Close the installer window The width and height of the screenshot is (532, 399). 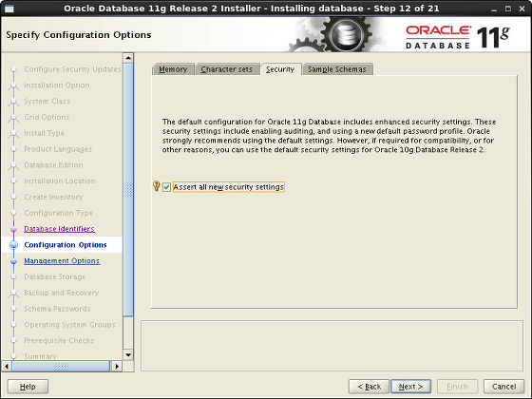pos(522,9)
